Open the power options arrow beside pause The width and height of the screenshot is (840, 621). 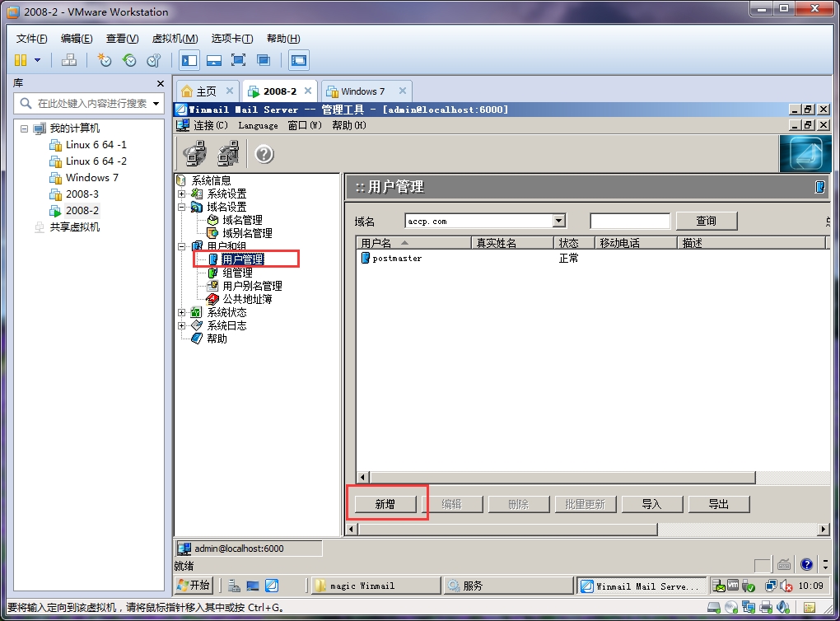coord(38,60)
